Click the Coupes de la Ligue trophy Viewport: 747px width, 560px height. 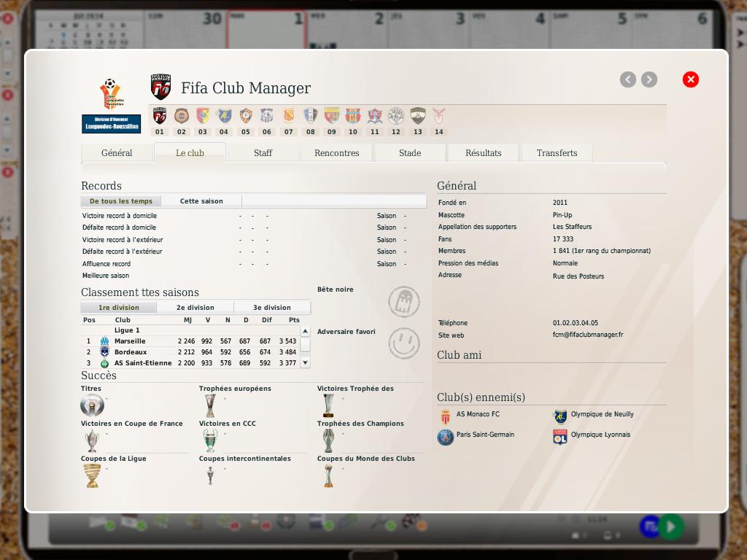coord(92,475)
